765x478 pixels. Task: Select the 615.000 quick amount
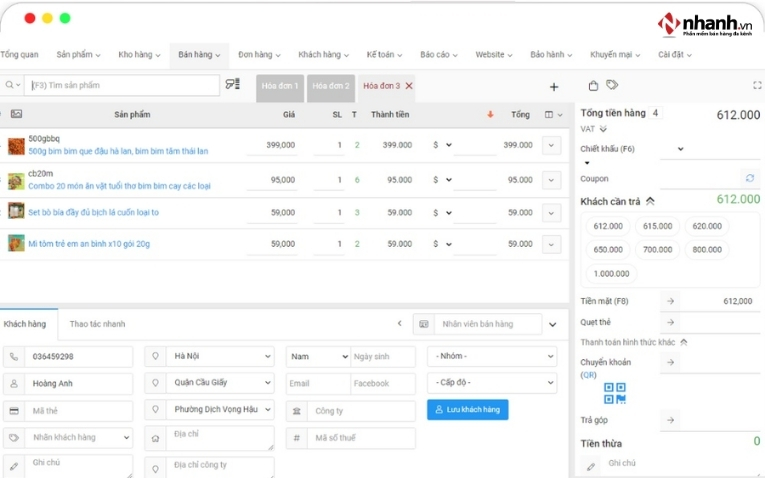tap(657, 226)
